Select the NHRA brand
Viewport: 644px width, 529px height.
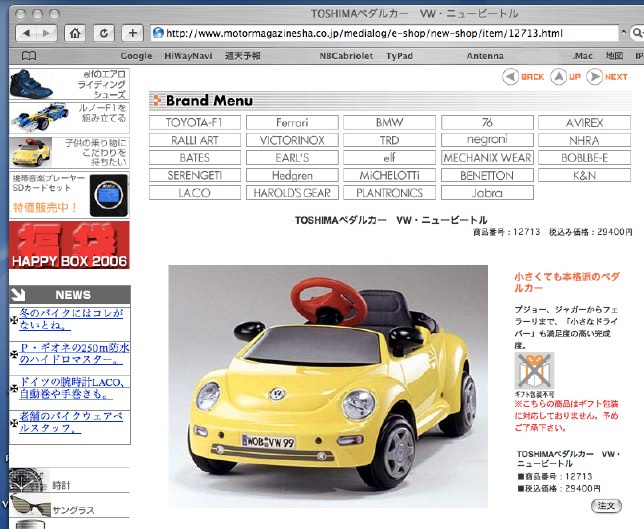584,140
